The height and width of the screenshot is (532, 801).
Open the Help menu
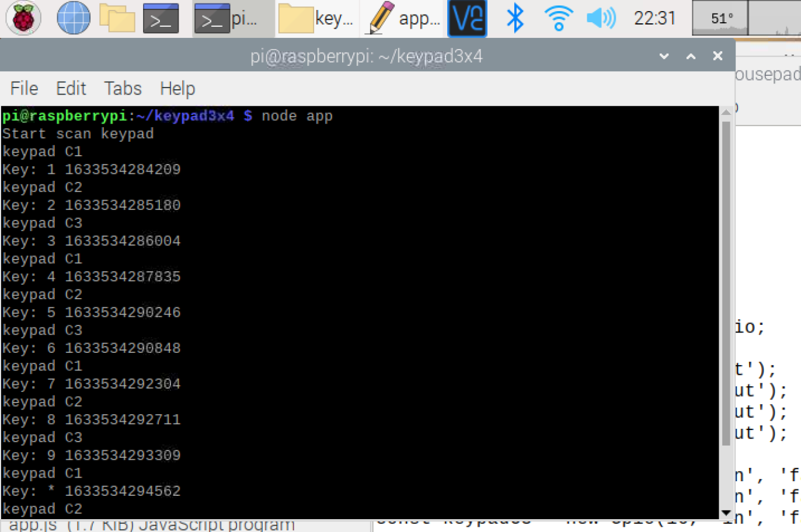pyautogui.click(x=177, y=88)
